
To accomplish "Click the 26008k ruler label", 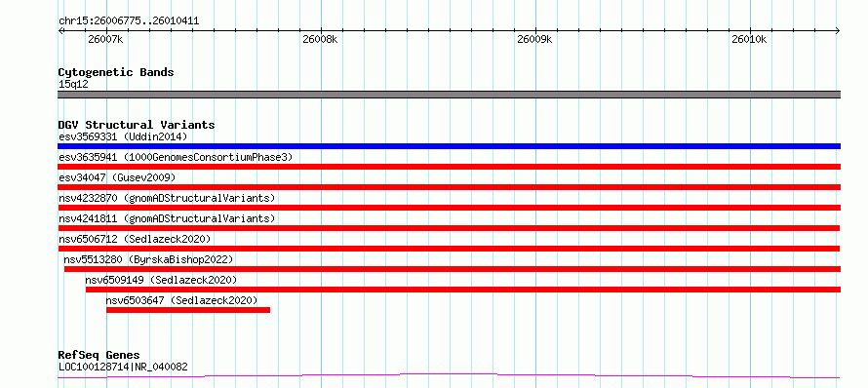I will click(320, 39).
